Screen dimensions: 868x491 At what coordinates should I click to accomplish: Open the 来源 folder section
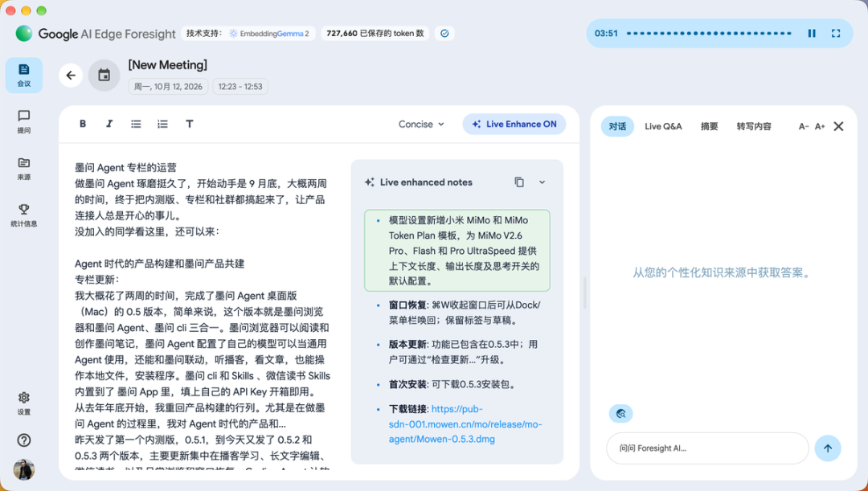[x=24, y=169]
